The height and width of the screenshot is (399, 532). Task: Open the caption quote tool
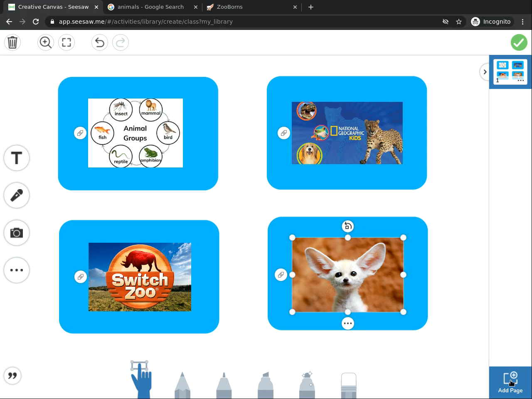[12, 376]
